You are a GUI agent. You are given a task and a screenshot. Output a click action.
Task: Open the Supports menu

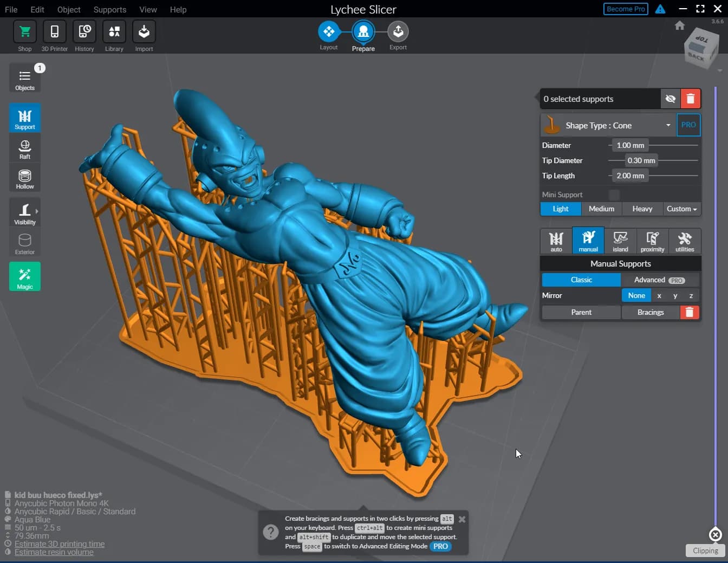pos(110,10)
